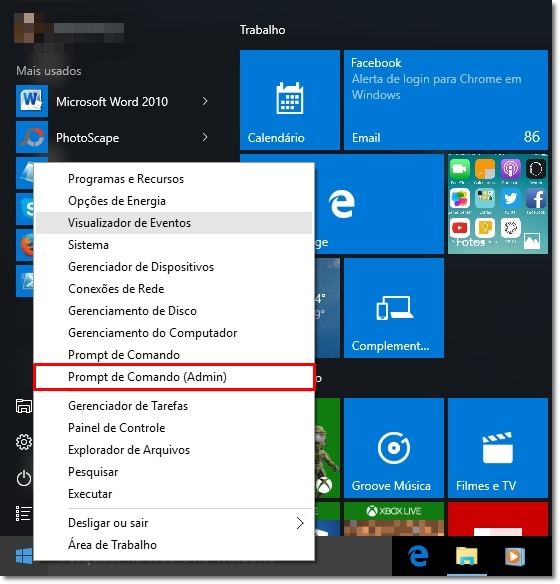Open the Settings gear icon

pos(24,442)
